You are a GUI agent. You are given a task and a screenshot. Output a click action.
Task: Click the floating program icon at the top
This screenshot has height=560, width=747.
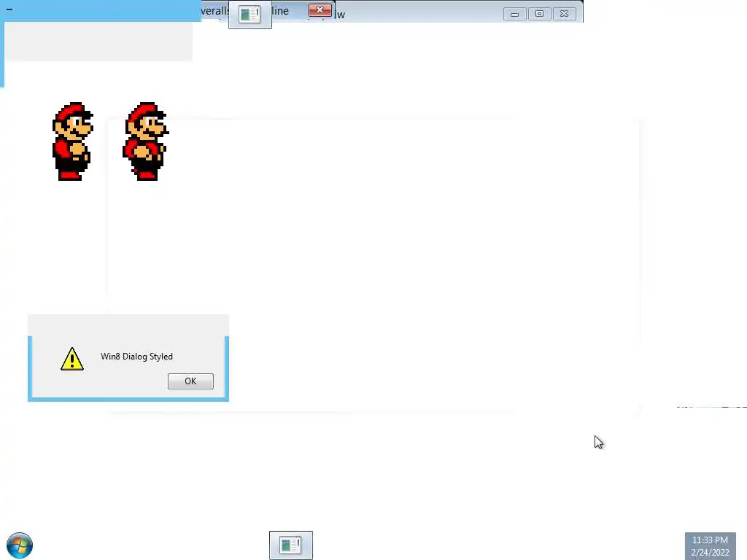250,15
